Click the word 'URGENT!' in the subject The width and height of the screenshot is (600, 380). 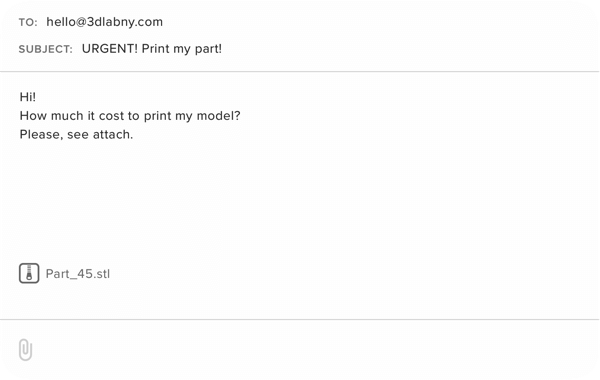click(x=110, y=49)
